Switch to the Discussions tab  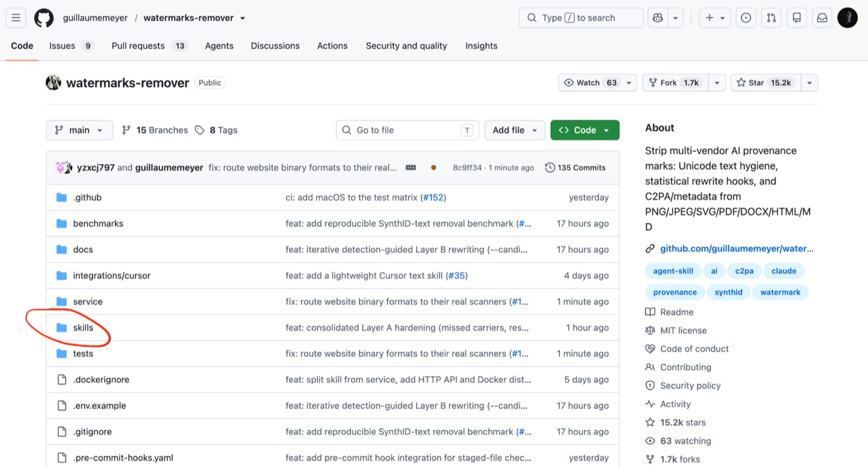(275, 46)
